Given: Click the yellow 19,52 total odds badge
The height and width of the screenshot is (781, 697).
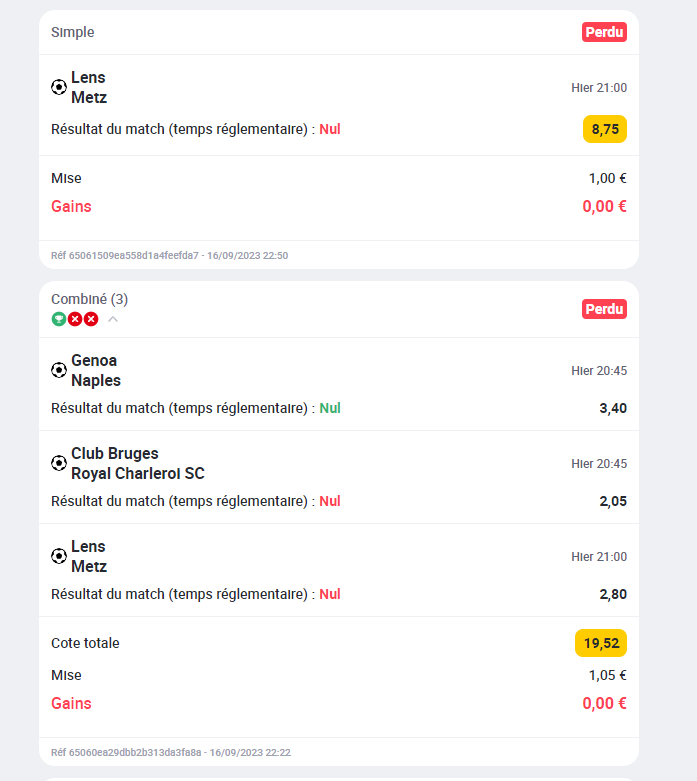Looking at the screenshot, I should click(x=601, y=643).
